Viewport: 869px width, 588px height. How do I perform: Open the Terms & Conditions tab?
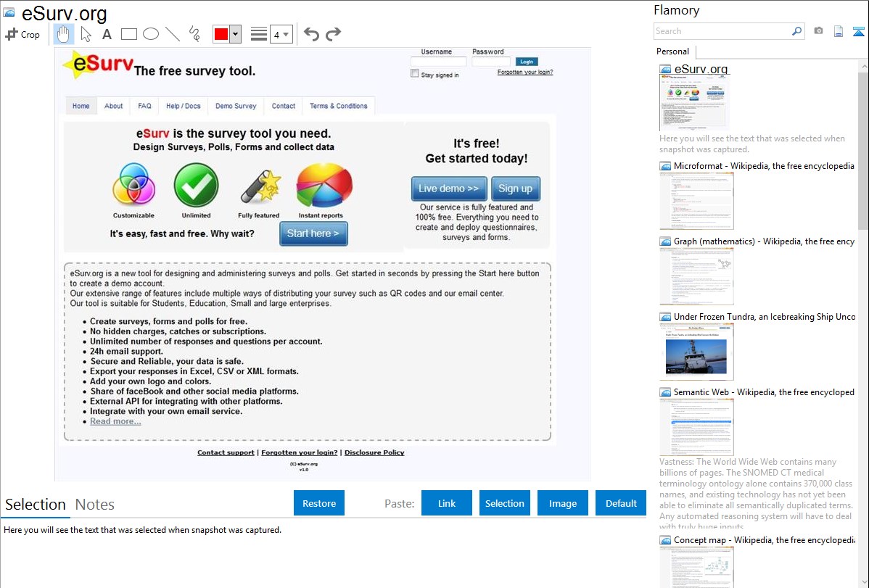point(339,106)
